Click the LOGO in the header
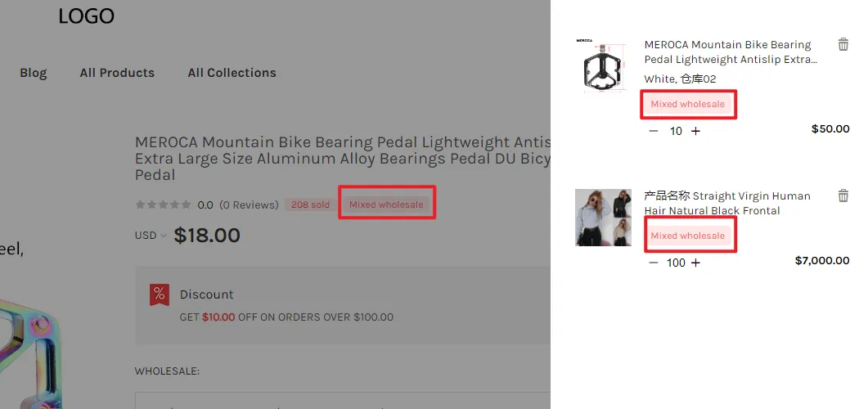This screenshot has height=409, width=868. point(87,16)
